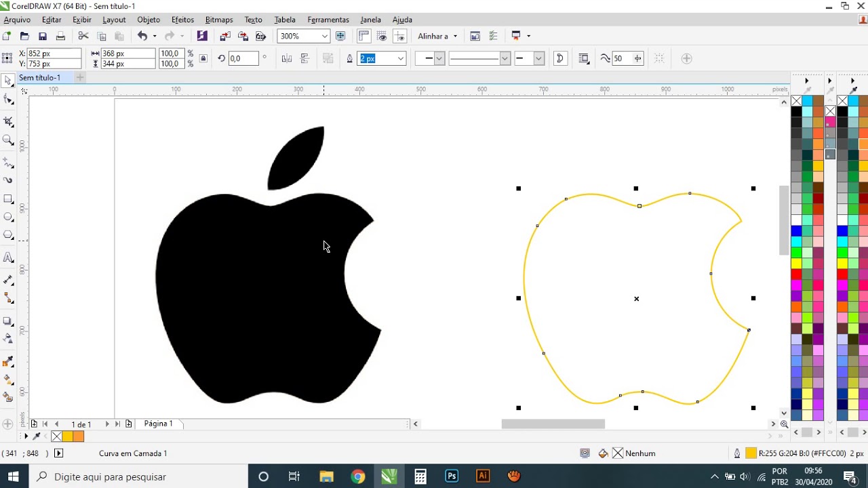Select the Parallel Dimension tool

pyautogui.click(x=8, y=279)
